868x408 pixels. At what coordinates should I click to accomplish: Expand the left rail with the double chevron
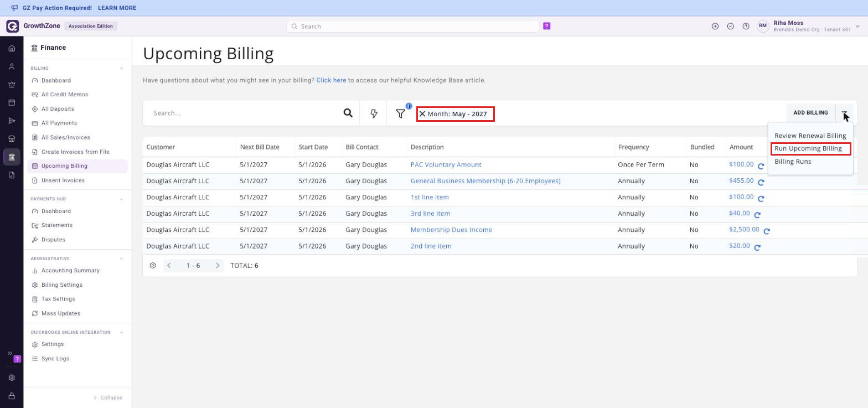(x=9, y=353)
